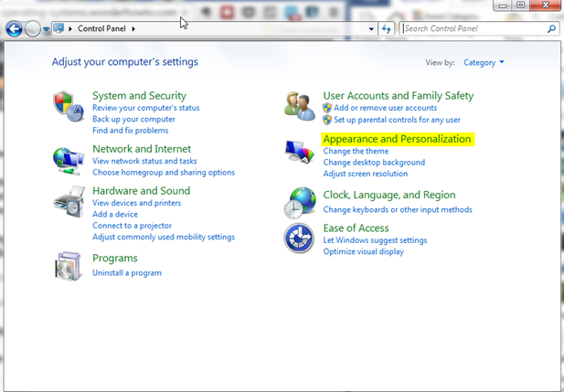Select Uninstall a program
The image size is (564, 392).
(x=127, y=273)
